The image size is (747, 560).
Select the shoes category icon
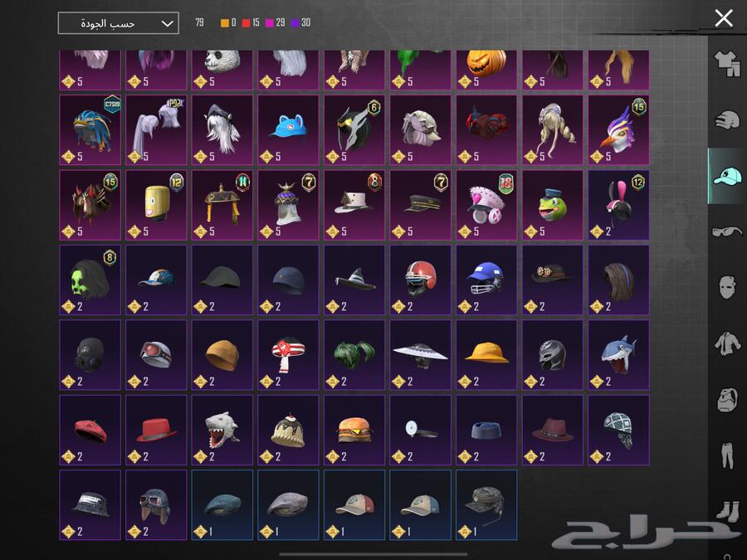click(727, 510)
